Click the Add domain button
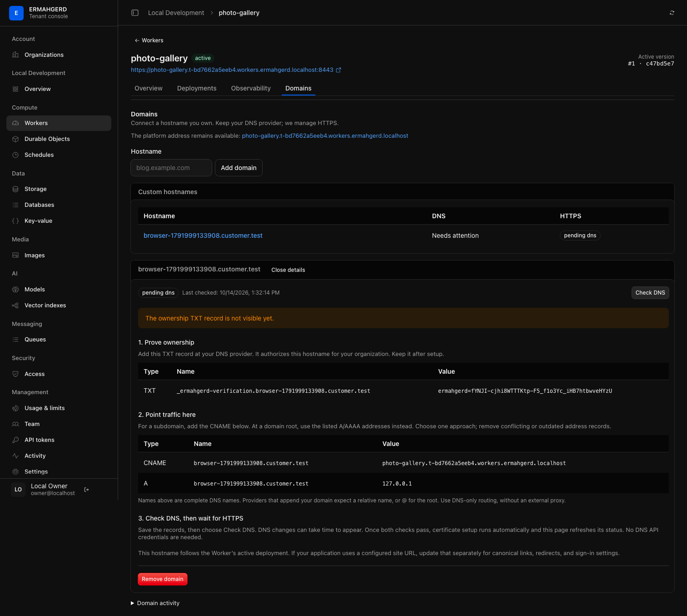This screenshot has width=687, height=616. pyautogui.click(x=239, y=168)
